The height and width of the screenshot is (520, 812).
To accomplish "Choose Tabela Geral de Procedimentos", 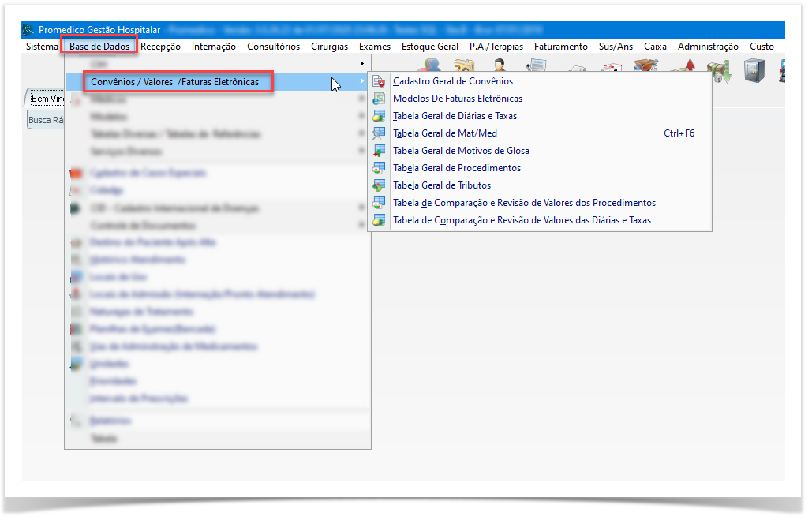I will click(457, 168).
